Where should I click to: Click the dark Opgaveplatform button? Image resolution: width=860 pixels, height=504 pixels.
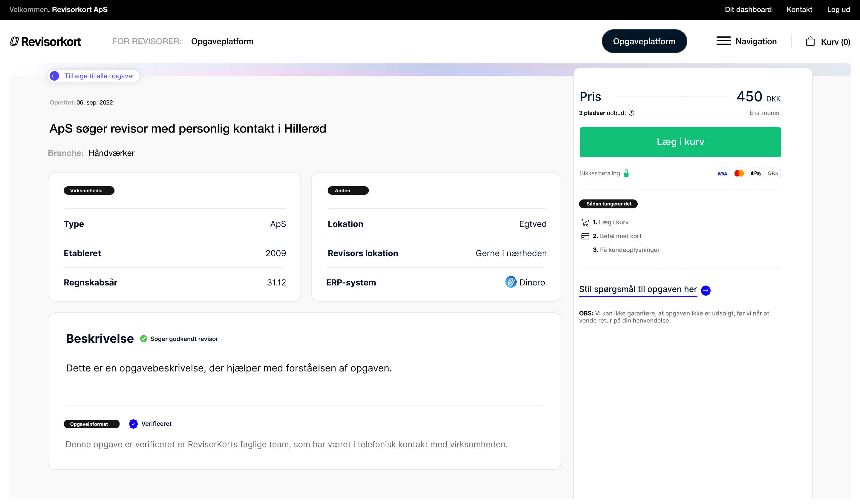644,41
